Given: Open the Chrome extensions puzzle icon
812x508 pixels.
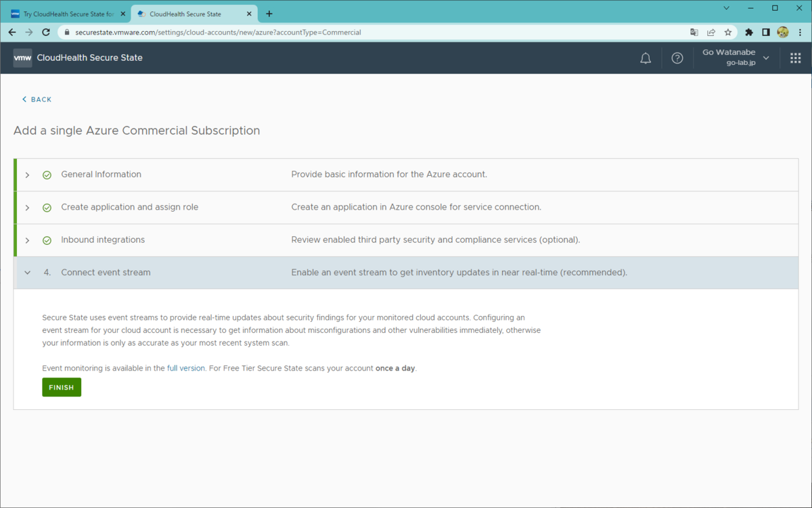Looking at the screenshot, I should 749,32.
